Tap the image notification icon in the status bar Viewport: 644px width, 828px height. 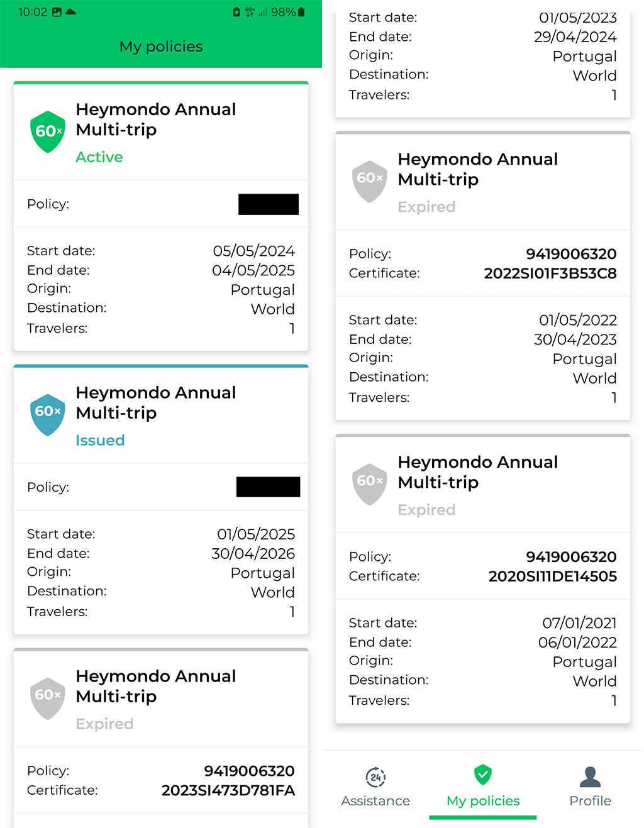[x=57, y=12]
